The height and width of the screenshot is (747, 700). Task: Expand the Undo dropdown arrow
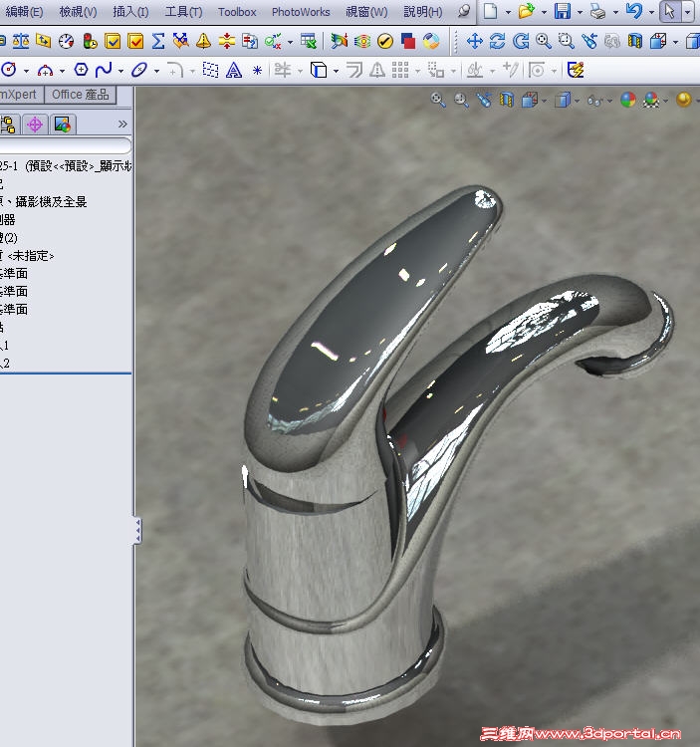point(651,11)
